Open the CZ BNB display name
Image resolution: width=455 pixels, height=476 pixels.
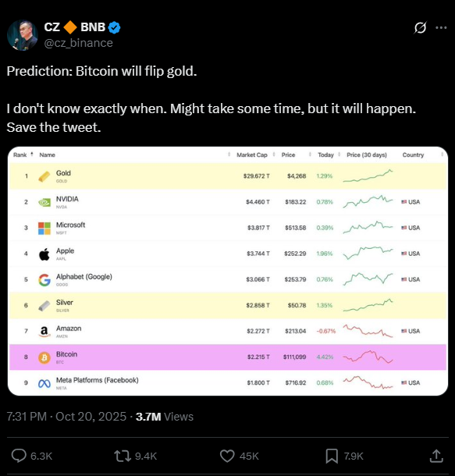75,27
